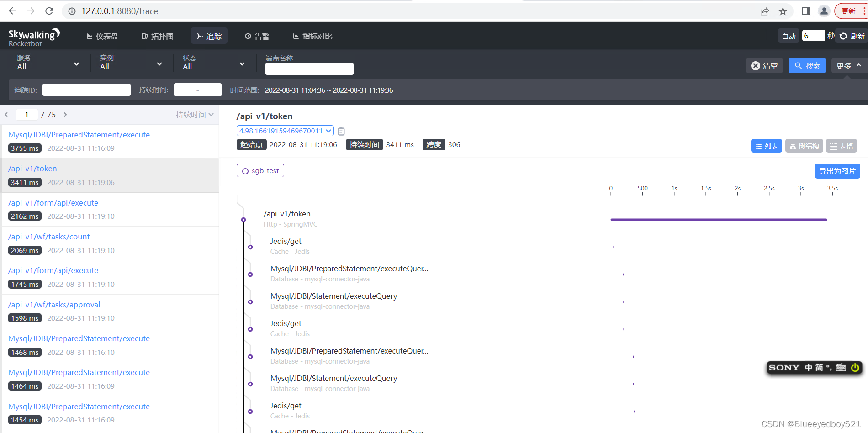This screenshot has height=433, width=868.
Task: Open the 追踪 trace tab
Action: point(209,36)
